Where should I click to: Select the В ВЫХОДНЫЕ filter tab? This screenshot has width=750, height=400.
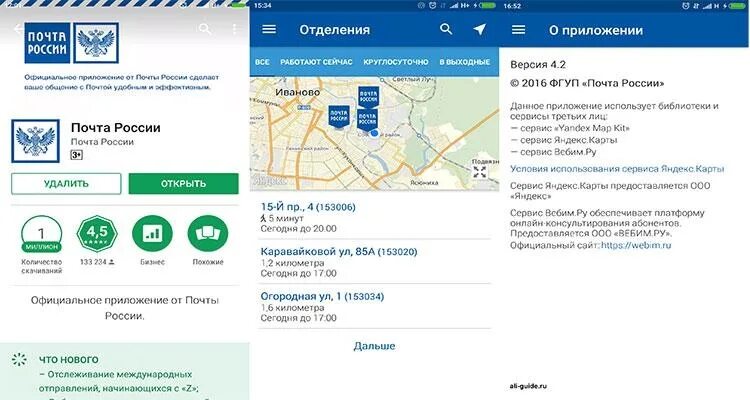464,62
